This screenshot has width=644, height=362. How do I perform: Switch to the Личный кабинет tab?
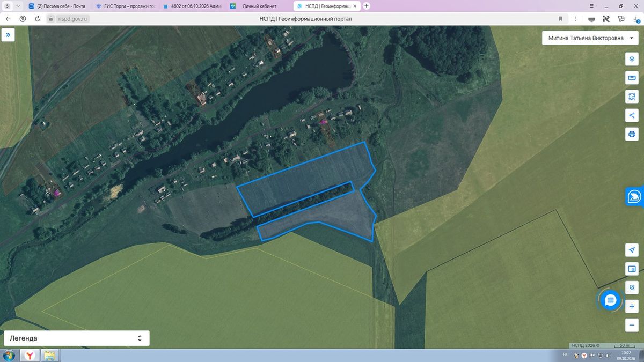click(x=260, y=6)
